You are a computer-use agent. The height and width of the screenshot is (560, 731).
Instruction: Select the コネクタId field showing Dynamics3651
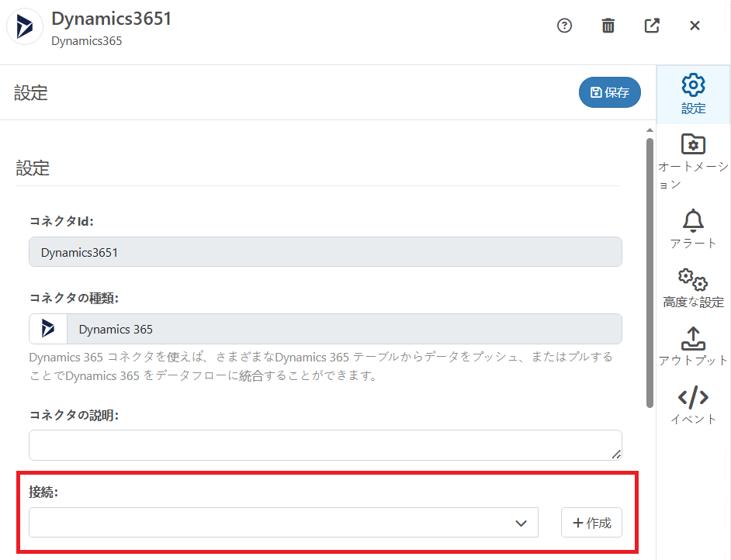pyautogui.click(x=324, y=251)
